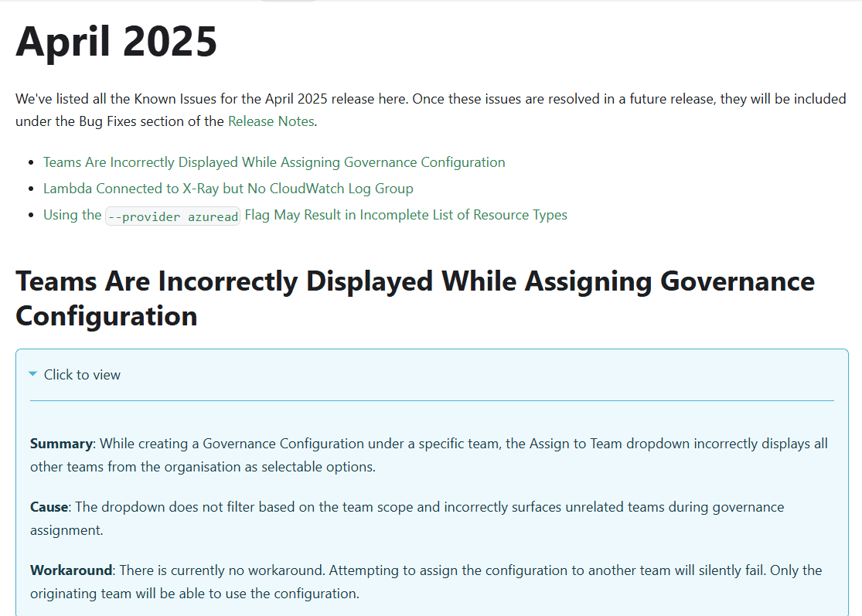Open the Release Notes link
The image size is (862, 616).
[271, 121]
